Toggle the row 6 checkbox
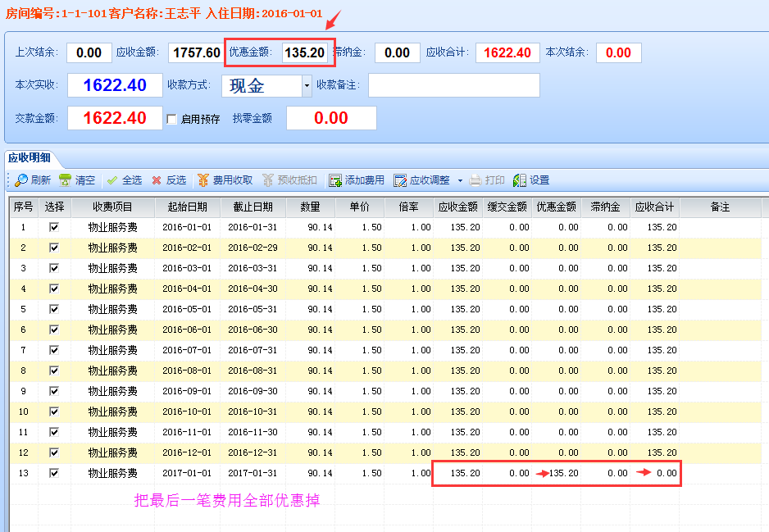 point(54,330)
